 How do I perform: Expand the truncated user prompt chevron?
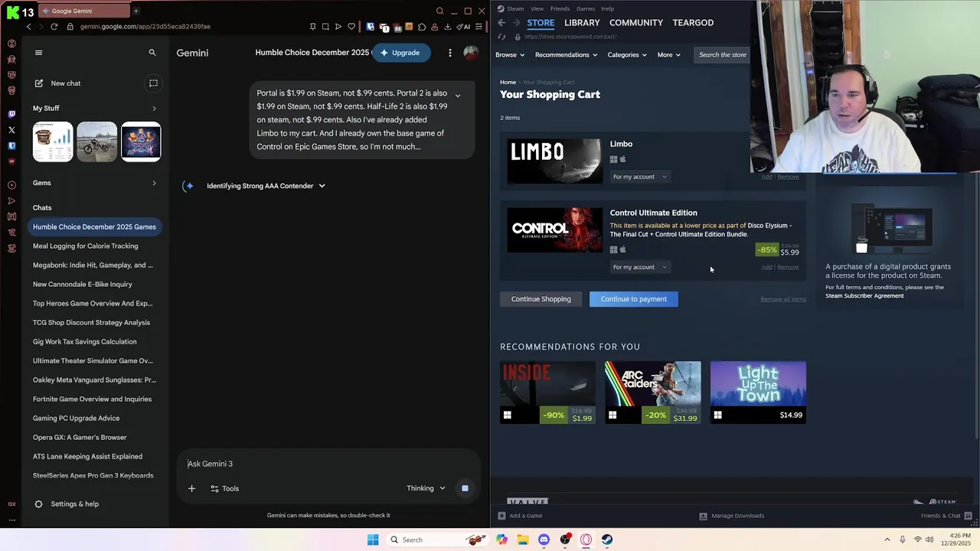click(458, 96)
